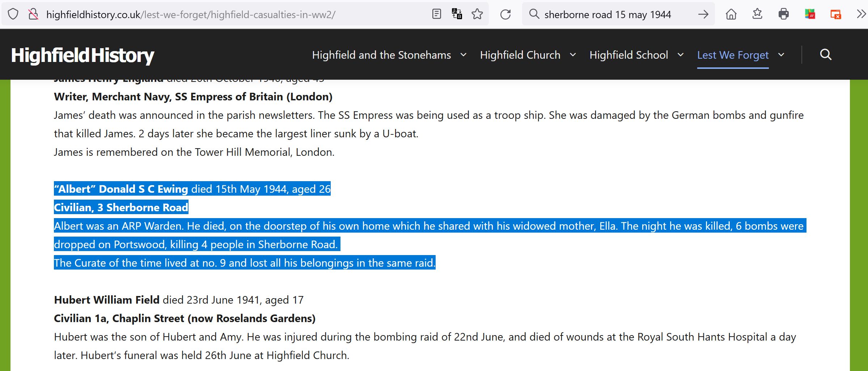Toggle reader view for this page

(x=437, y=14)
